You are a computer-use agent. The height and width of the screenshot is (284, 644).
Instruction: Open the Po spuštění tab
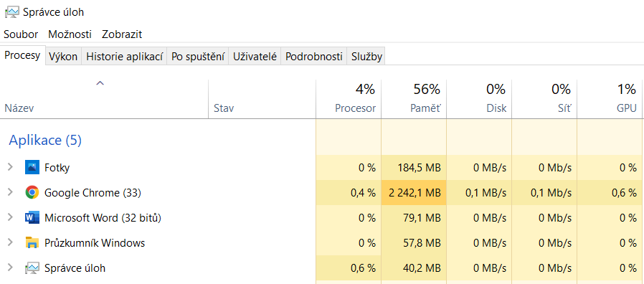(x=197, y=57)
